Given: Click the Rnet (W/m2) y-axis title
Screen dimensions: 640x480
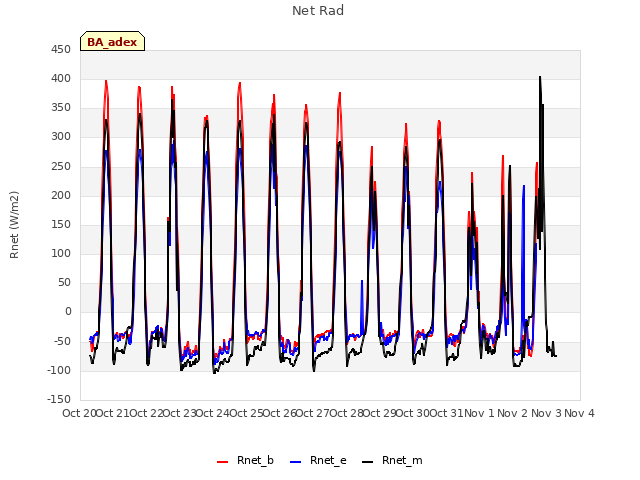Looking at the screenshot, I should click(14, 225).
